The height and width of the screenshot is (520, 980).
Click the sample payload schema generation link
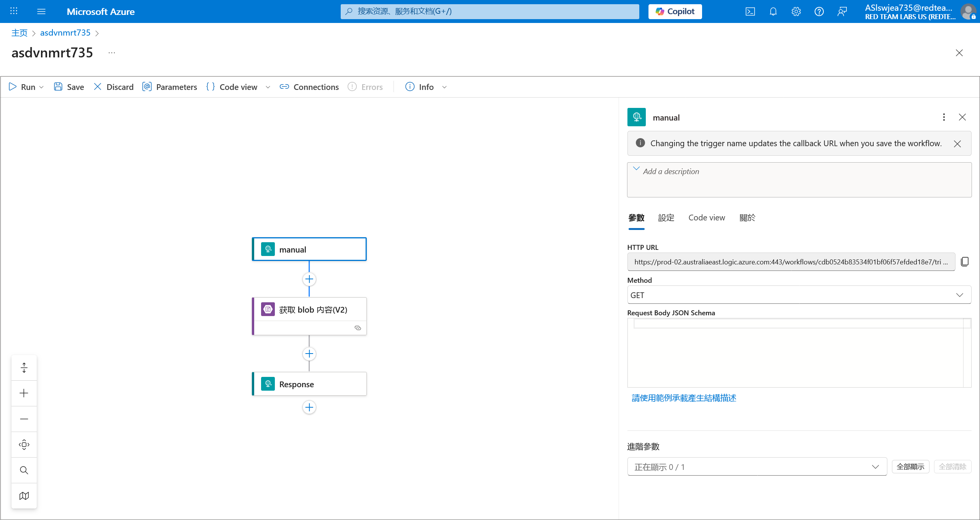pyautogui.click(x=684, y=398)
